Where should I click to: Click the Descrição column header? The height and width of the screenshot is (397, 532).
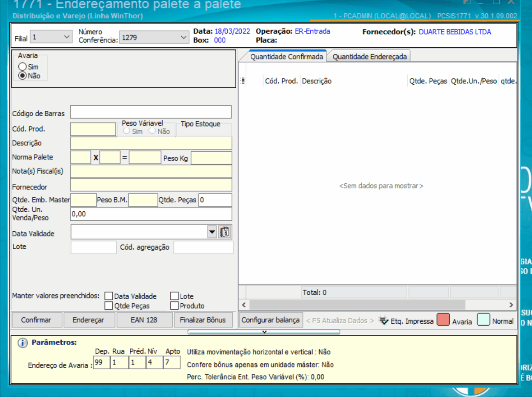pos(354,81)
